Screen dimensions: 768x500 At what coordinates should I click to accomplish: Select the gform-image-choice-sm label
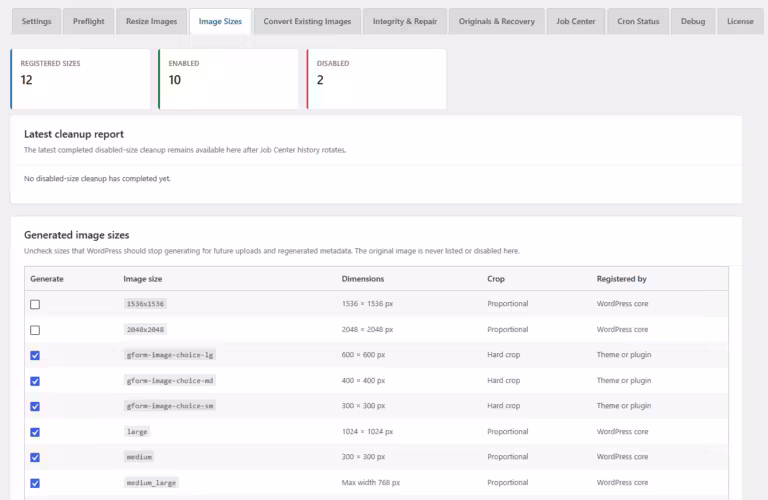pos(170,406)
